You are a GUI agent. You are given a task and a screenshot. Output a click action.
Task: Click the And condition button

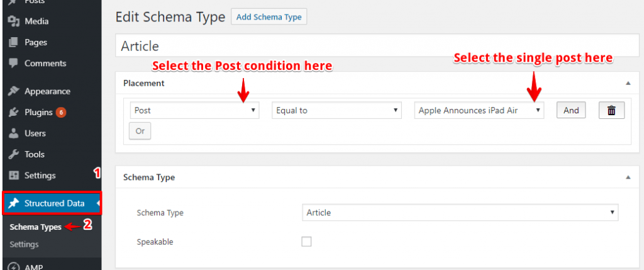point(571,111)
